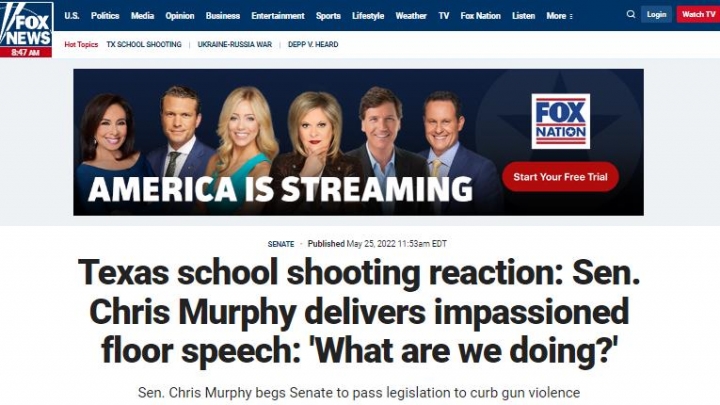Select the Listen menu item

[x=523, y=16]
